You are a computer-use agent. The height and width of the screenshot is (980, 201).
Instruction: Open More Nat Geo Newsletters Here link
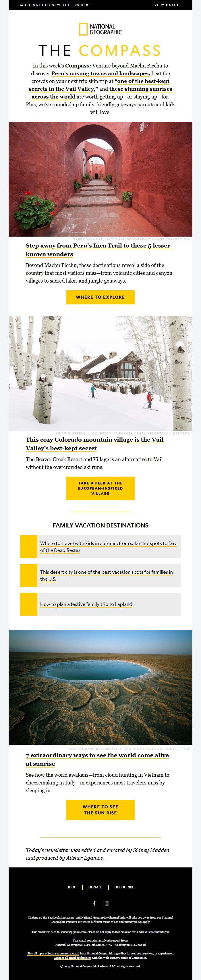click(x=55, y=5)
